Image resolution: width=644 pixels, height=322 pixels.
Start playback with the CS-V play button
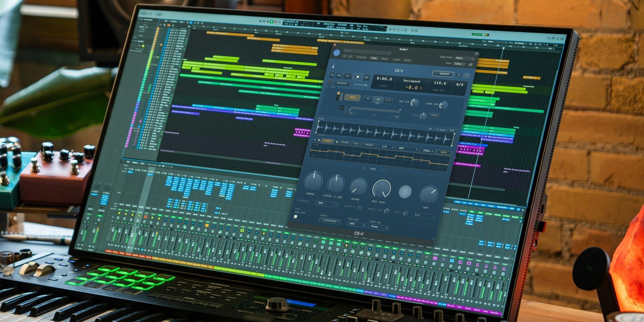348,76
